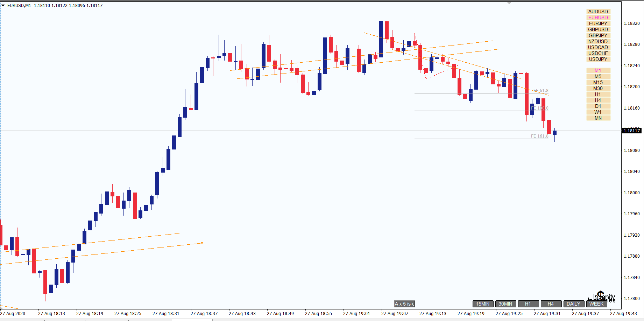Switch to the D1 timeframe
The image size is (644, 321).
[598, 106]
